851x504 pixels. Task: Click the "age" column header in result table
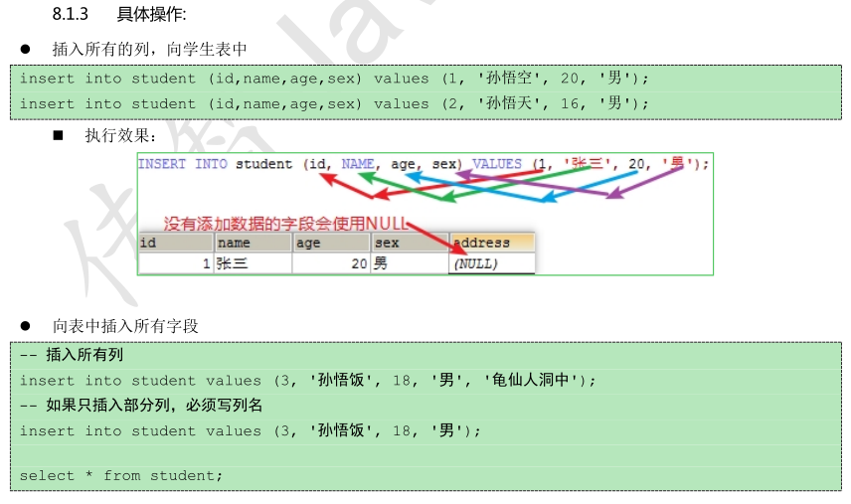[x=331, y=243]
